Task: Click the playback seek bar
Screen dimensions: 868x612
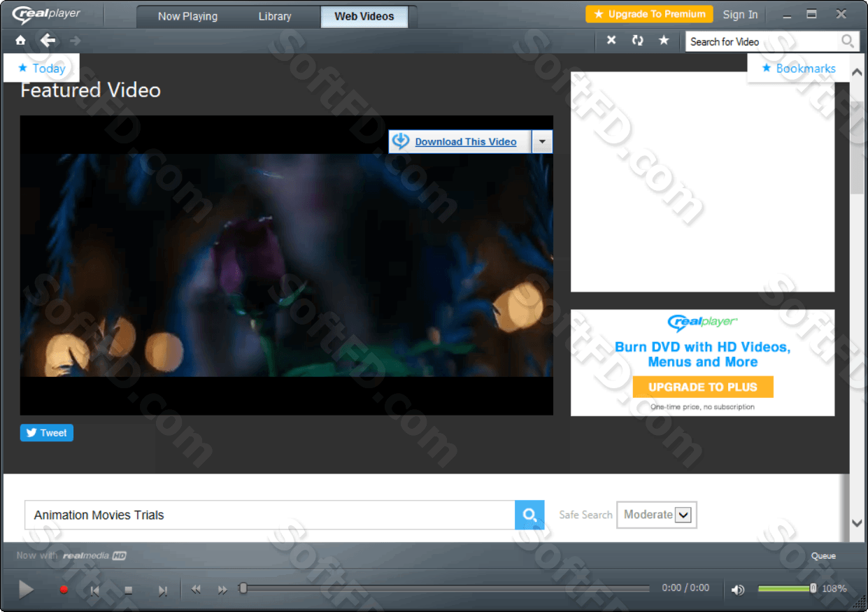Action: coord(446,588)
